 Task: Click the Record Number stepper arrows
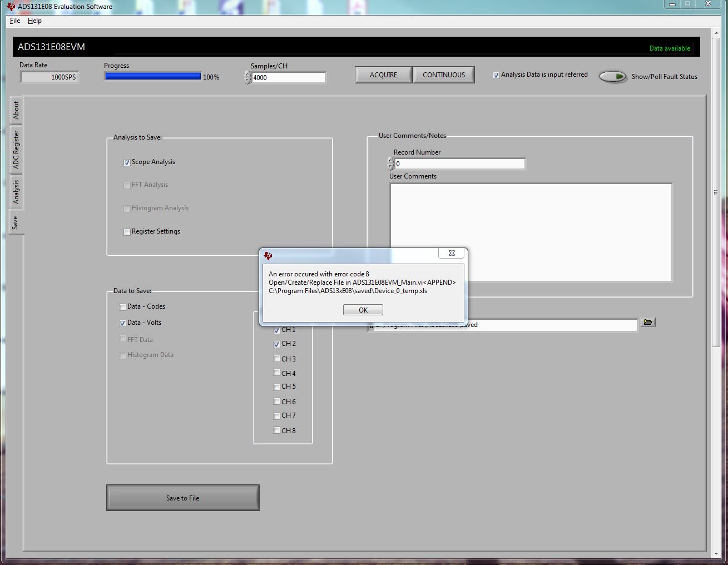pos(390,164)
